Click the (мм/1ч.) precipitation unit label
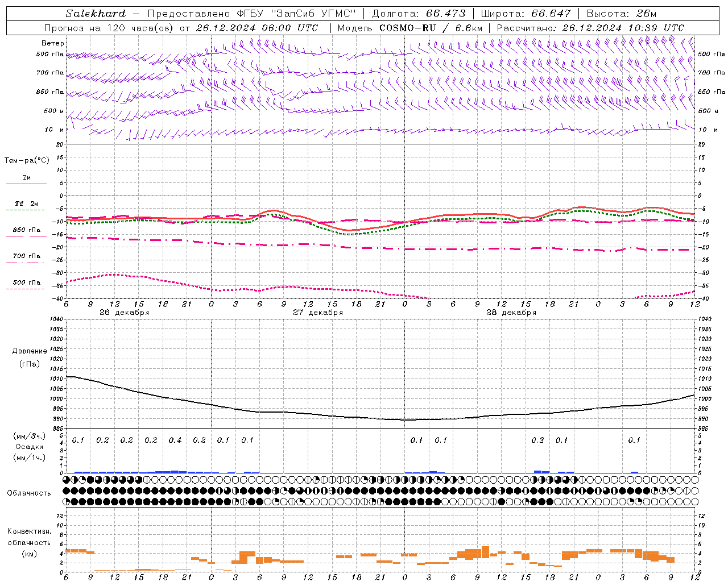 29,458
